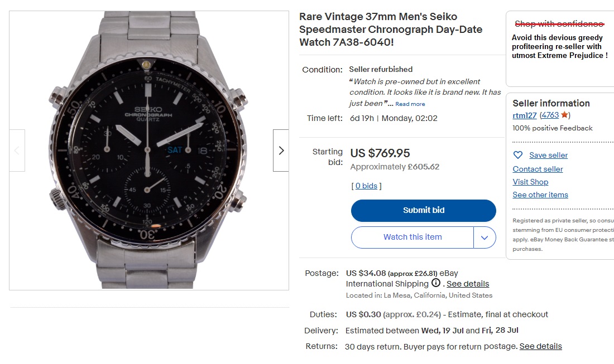
Task: View the list of 0 bids
Action: (366, 186)
